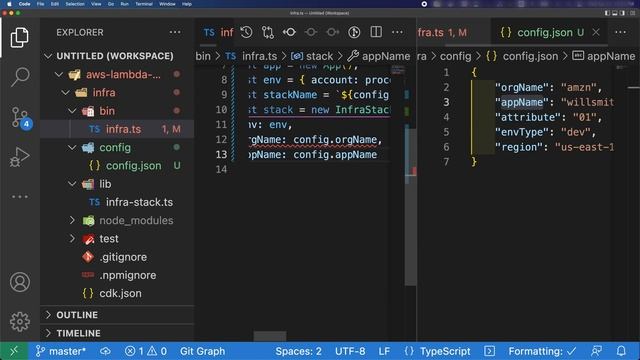Screen dimensions: 640x360
Task: Open Explorer views and more actions menu
Action: (175, 32)
